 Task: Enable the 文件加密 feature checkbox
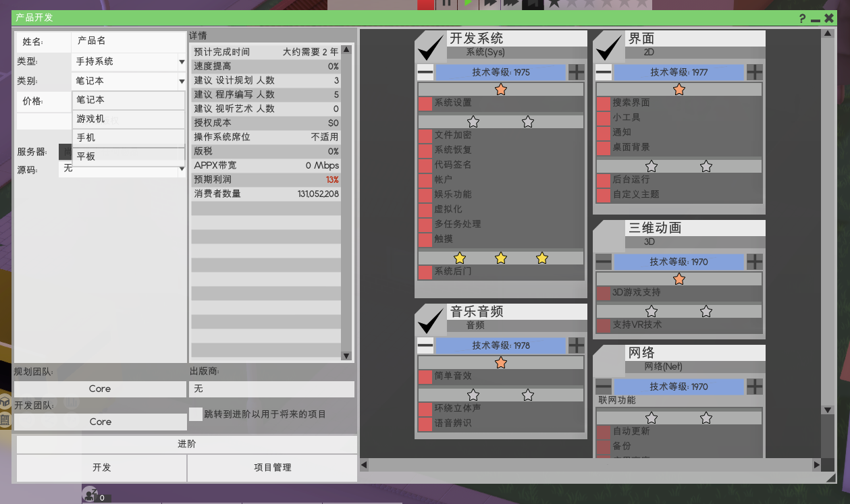(x=425, y=135)
